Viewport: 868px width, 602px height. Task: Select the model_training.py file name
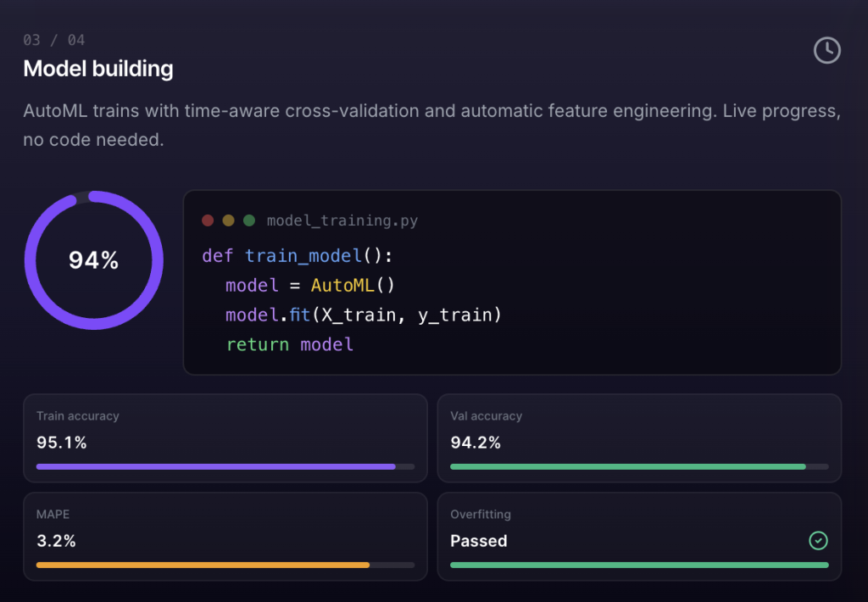click(x=342, y=221)
